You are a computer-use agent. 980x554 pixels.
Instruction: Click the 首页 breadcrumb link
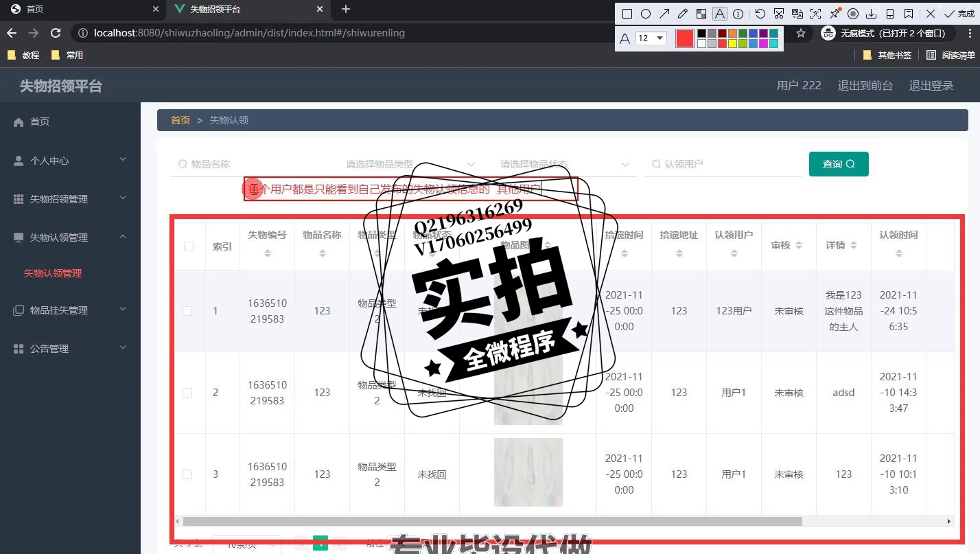[x=180, y=120]
